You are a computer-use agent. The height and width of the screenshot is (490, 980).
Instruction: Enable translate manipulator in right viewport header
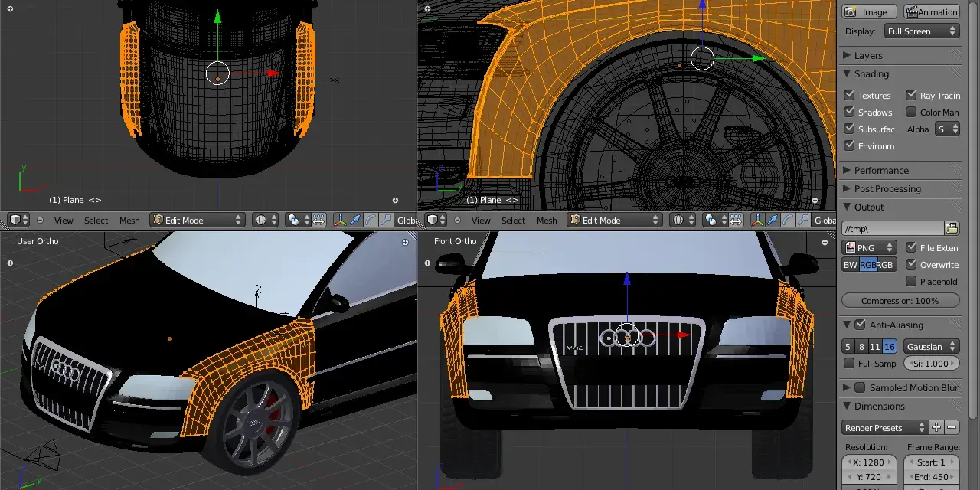tap(773, 220)
